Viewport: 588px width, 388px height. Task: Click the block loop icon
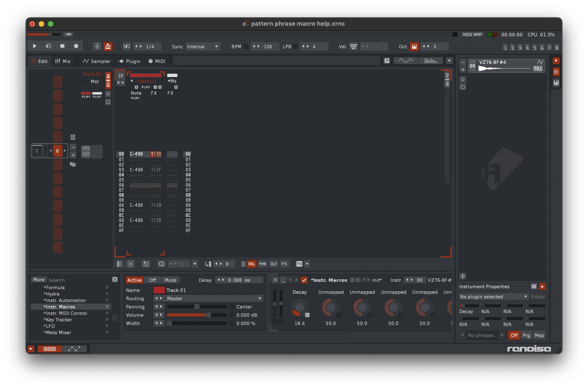[127, 46]
